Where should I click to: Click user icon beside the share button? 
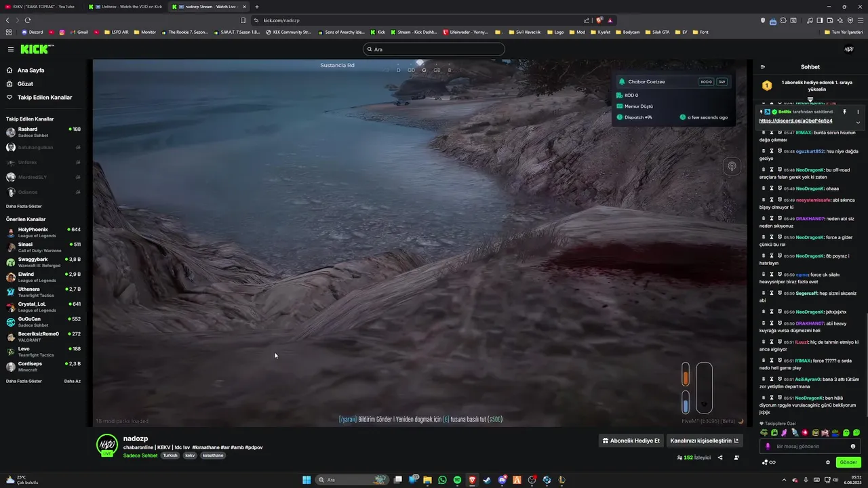point(736,457)
